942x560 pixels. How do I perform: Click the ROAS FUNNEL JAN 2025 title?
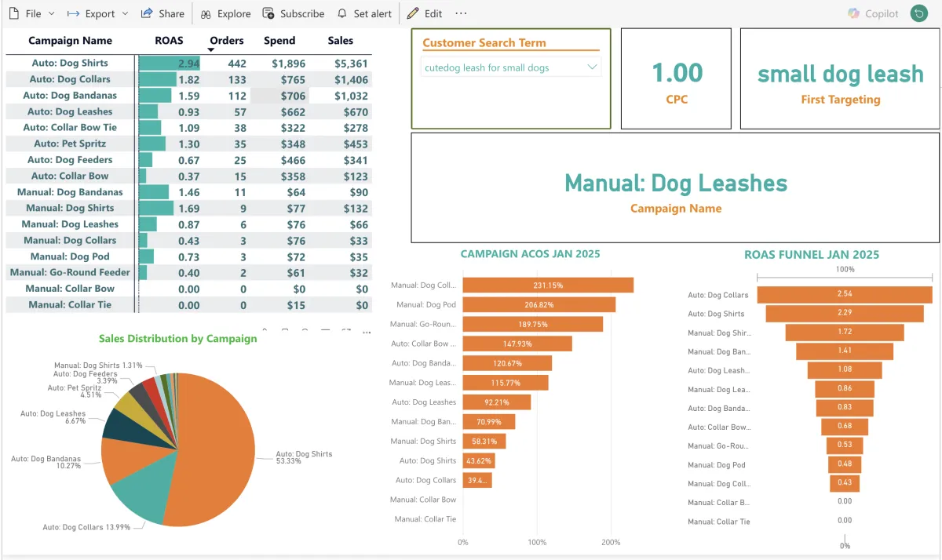[812, 254]
